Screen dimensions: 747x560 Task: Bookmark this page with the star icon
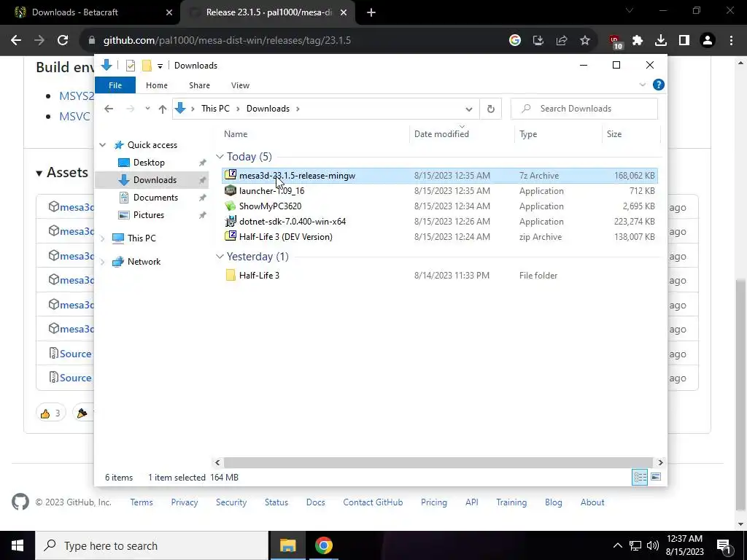click(x=585, y=41)
